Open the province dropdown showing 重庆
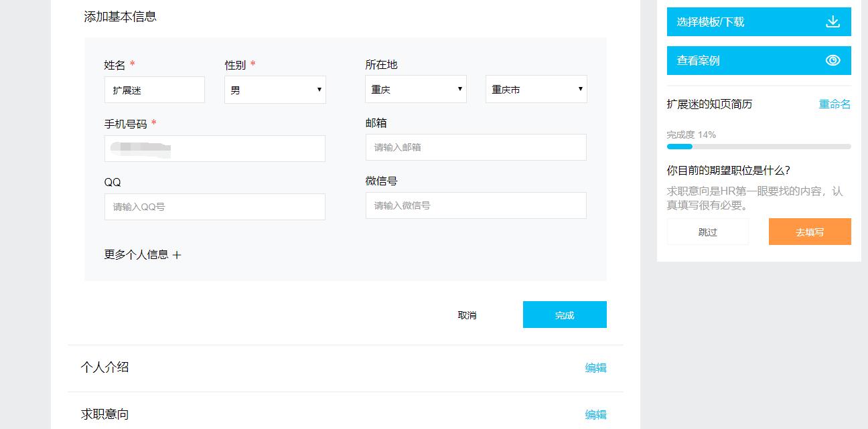The width and height of the screenshot is (868, 429). tap(415, 88)
